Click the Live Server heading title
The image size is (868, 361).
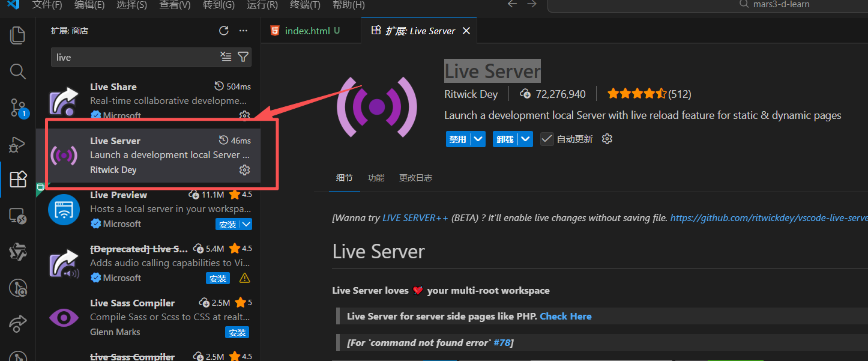[x=493, y=71]
